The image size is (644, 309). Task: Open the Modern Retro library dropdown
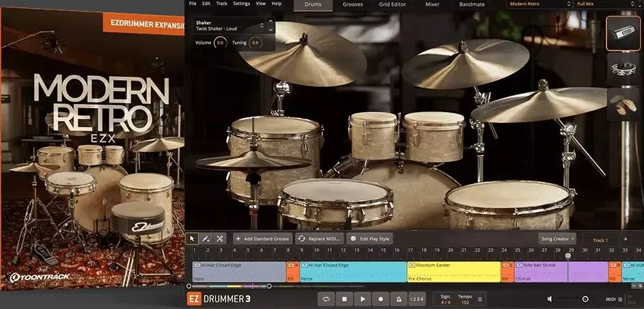(x=540, y=4)
